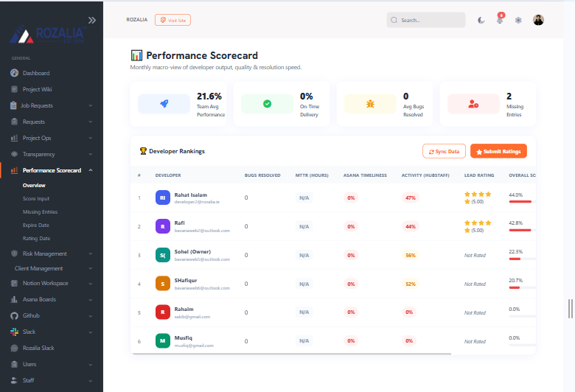Image resolution: width=575 pixels, height=392 pixels.
Task: Expand Project Ops chevron
Action: pyautogui.click(x=90, y=138)
